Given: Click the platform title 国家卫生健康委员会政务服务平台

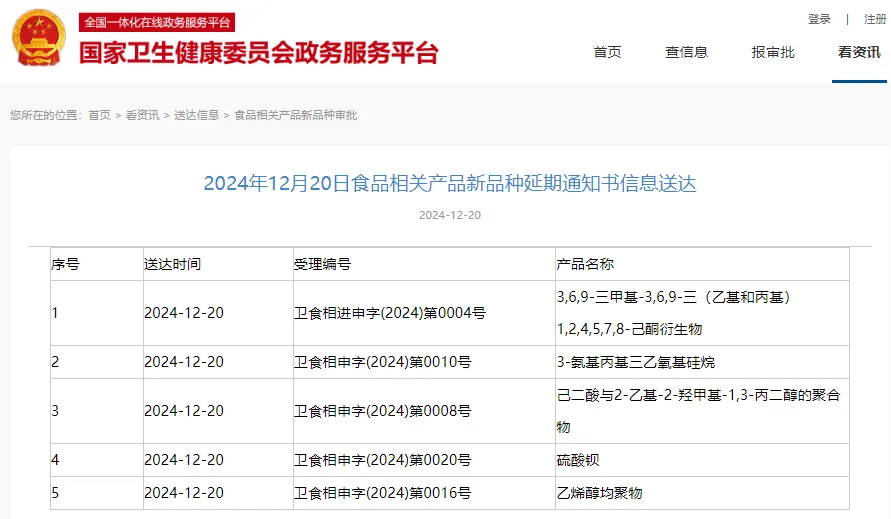Looking at the screenshot, I should click(258, 53).
